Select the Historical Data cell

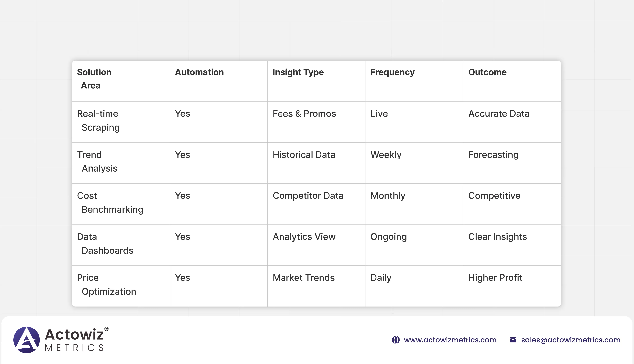[x=304, y=155]
